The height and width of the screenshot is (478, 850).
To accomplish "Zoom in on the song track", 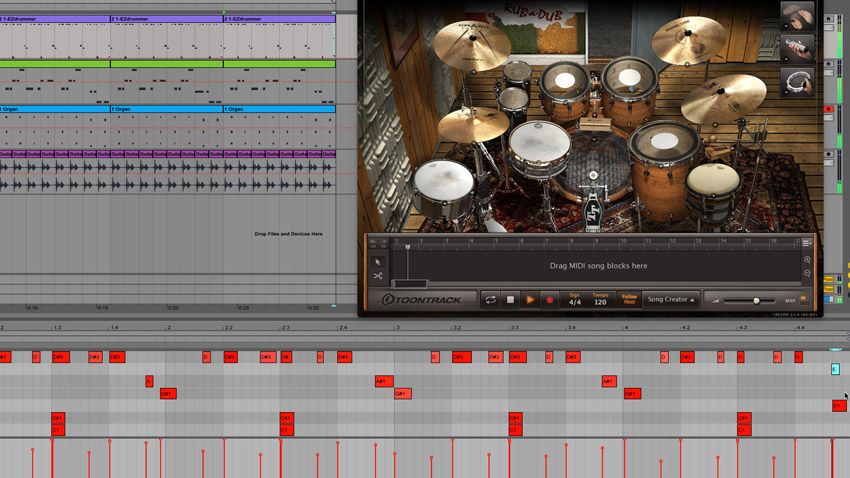I will click(x=807, y=260).
